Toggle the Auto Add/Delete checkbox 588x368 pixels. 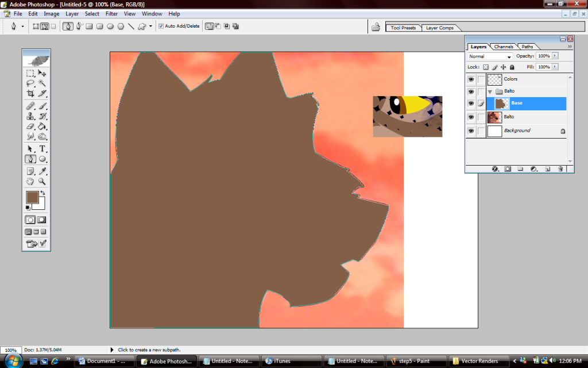point(161,26)
